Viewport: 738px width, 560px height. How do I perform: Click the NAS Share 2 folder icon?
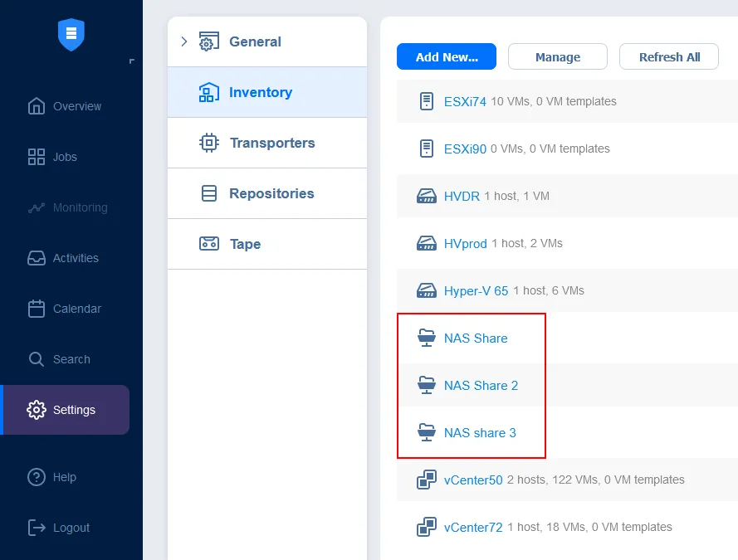pyautogui.click(x=427, y=385)
